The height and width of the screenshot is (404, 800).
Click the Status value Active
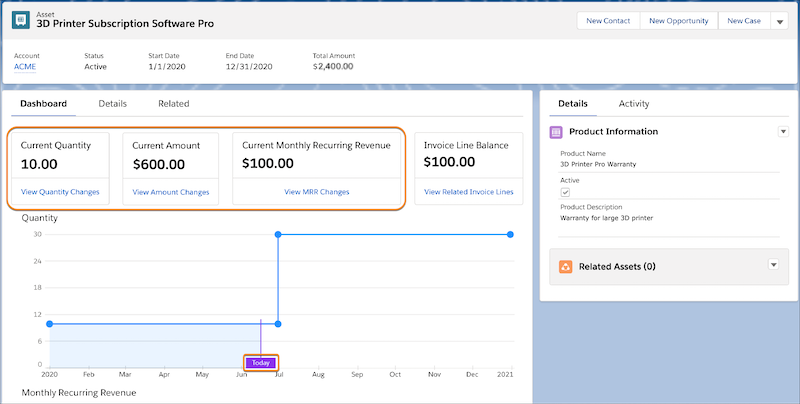95,66
